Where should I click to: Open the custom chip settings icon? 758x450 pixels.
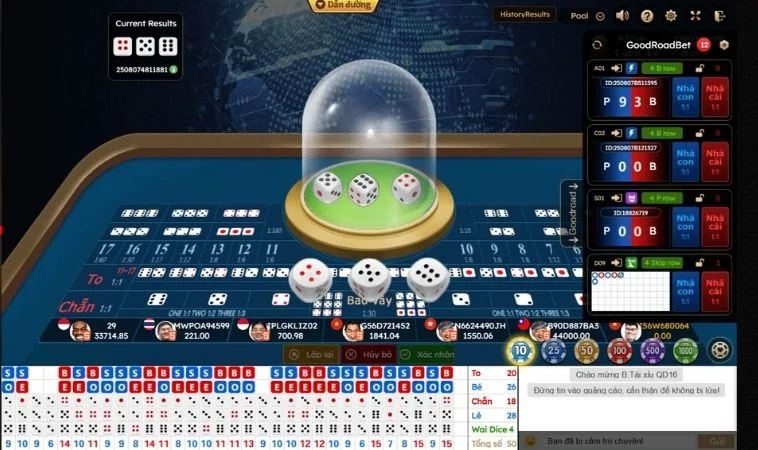point(719,350)
